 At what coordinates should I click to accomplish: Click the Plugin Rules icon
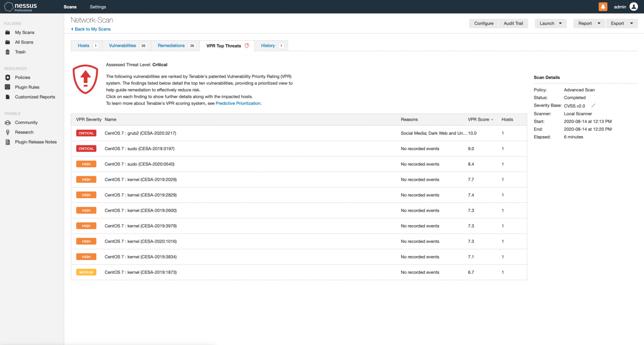8,87
